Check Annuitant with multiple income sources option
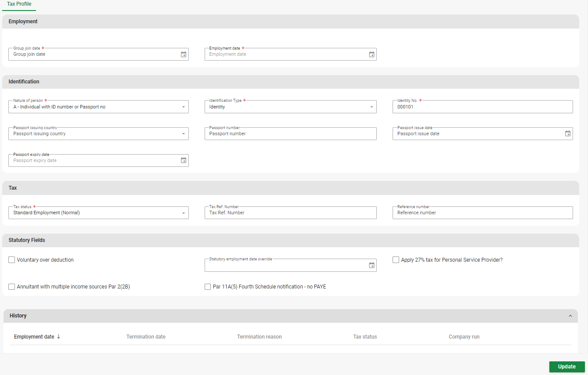 click(12, 287)
